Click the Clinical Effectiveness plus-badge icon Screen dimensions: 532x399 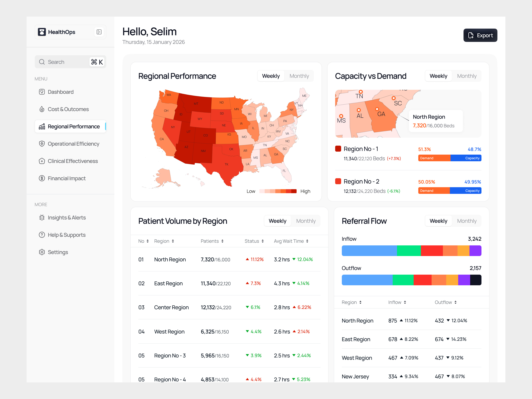(x=42, y=161)
